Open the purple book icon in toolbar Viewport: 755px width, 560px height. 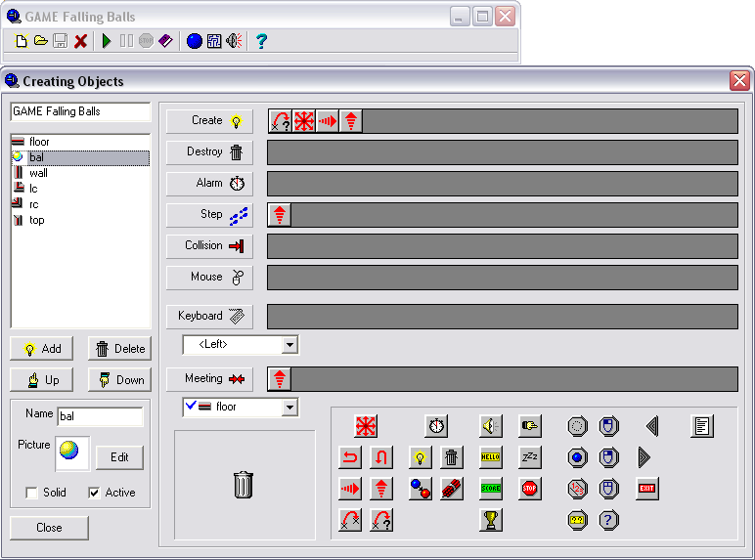click(x=165, y=41)
